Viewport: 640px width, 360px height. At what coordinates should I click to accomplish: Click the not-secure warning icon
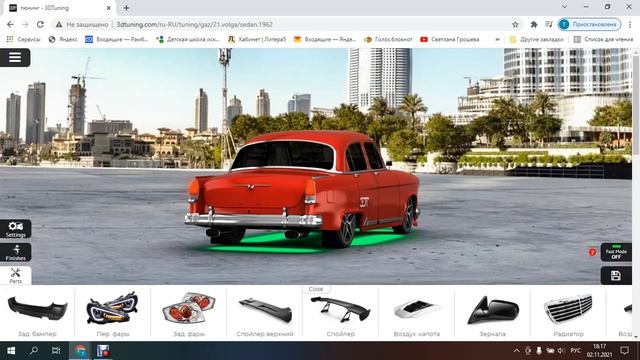pos(59,24)
